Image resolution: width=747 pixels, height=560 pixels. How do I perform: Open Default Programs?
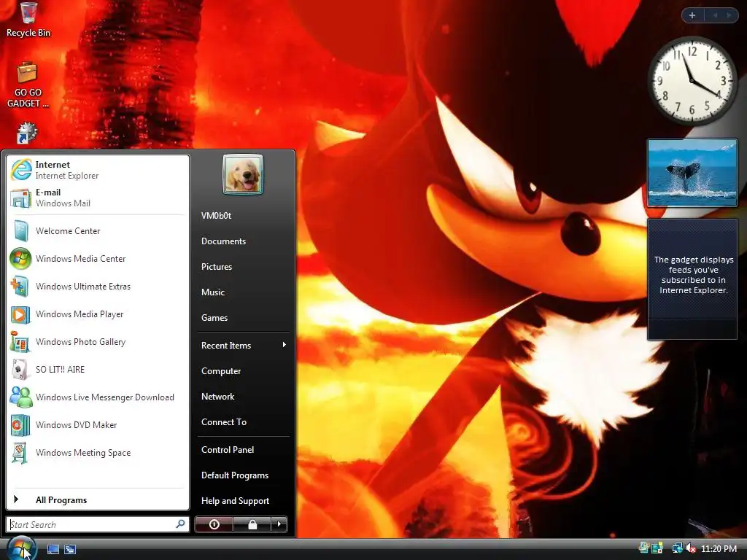pyautogui.click(x=243, y=475)
